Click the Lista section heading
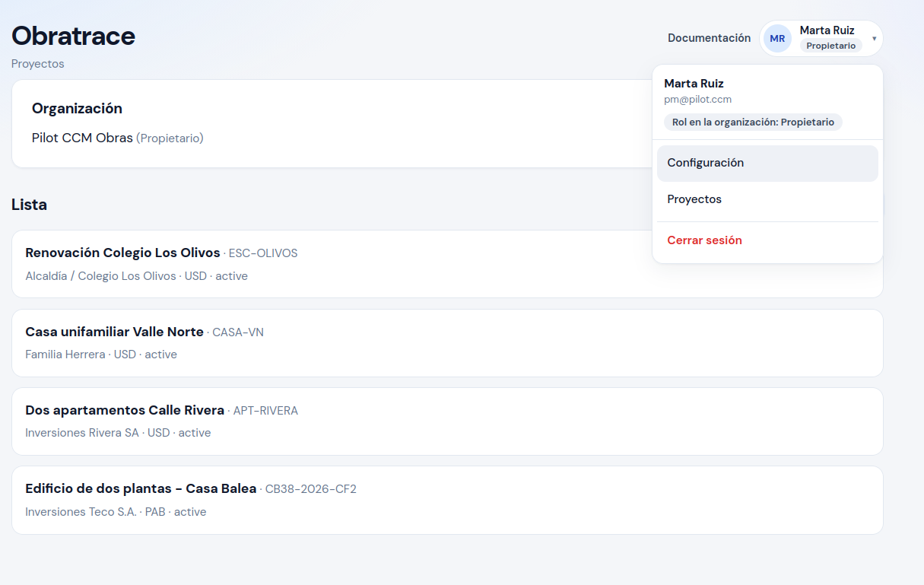The width and height of the screenshot is (924, 585). [x=29, y=205]
